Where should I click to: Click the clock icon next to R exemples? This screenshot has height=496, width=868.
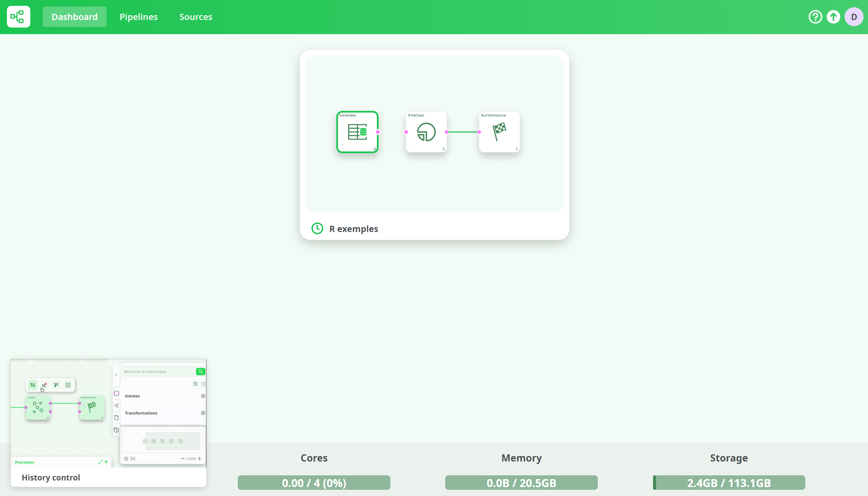[x=317, y=229]
